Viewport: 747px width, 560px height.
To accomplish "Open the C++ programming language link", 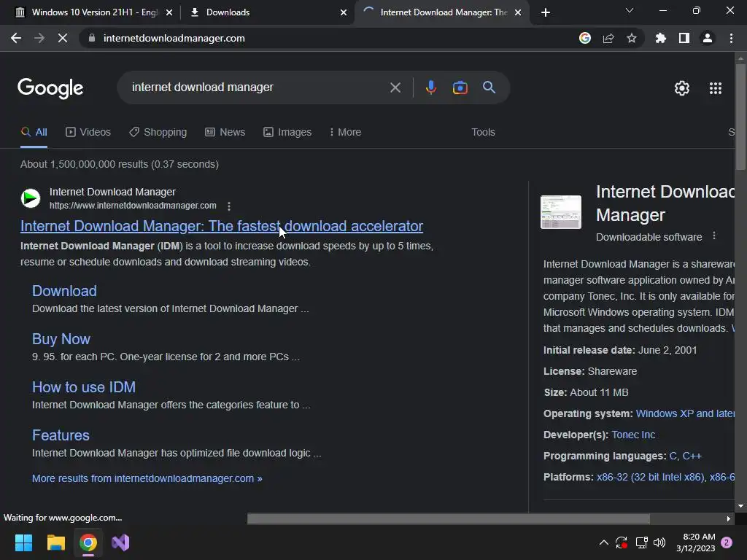I will [x=692, y=456].
